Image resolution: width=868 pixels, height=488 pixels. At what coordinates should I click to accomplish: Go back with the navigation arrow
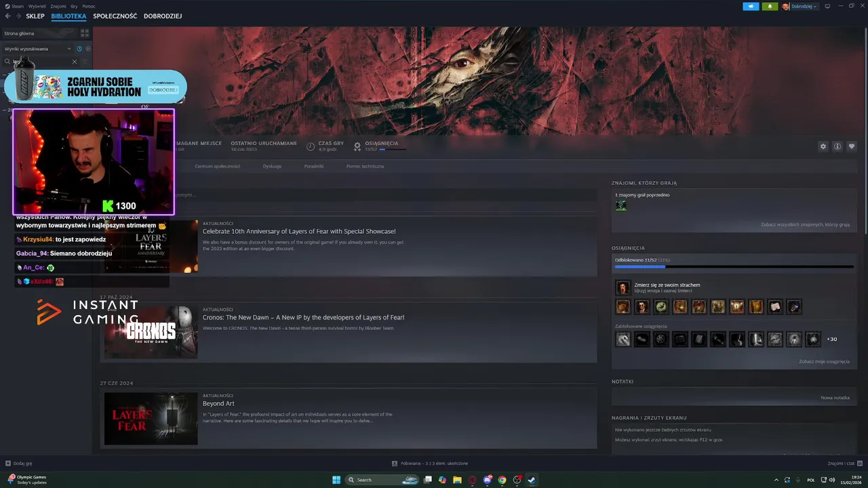8,16
